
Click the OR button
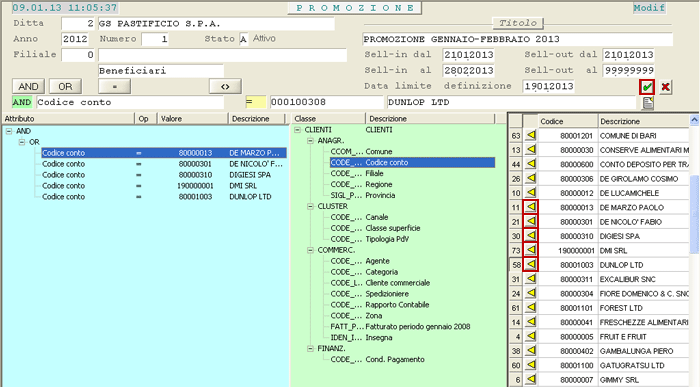[65, 86]
